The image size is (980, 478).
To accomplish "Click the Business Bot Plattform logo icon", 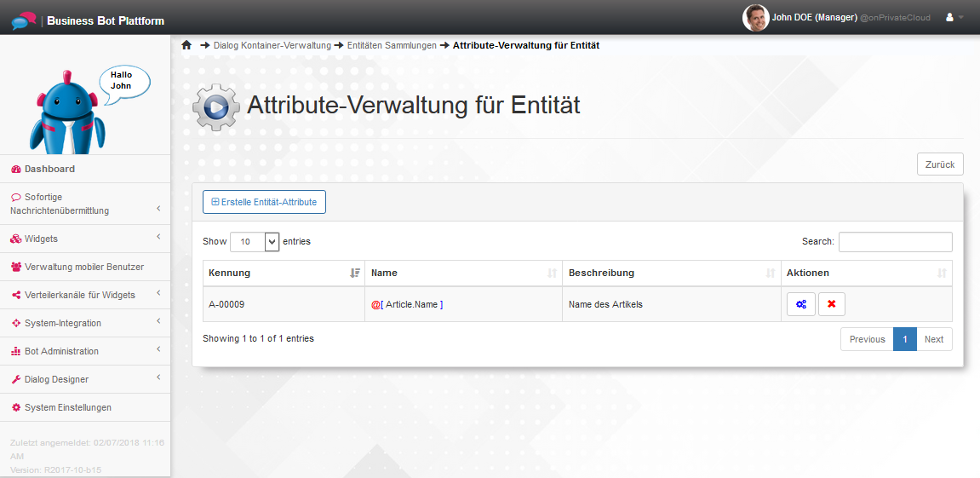I will pyautogui.click(x=24, y=20).
